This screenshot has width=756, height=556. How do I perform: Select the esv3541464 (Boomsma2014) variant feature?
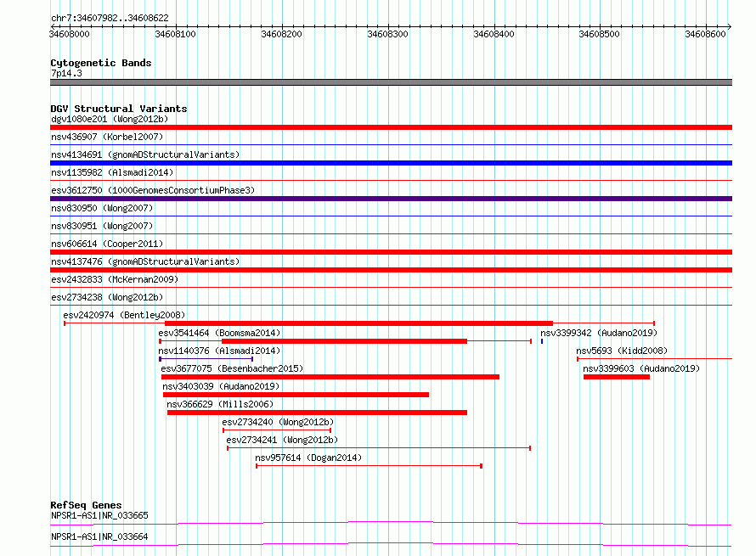point(345,341)
